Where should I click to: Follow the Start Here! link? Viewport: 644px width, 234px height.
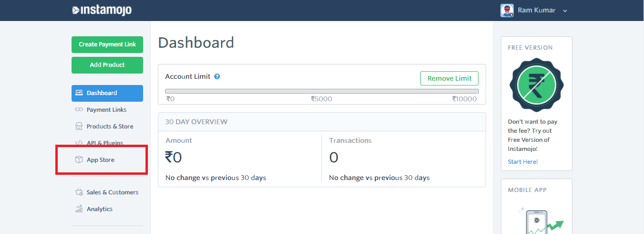tap(523, 162)
